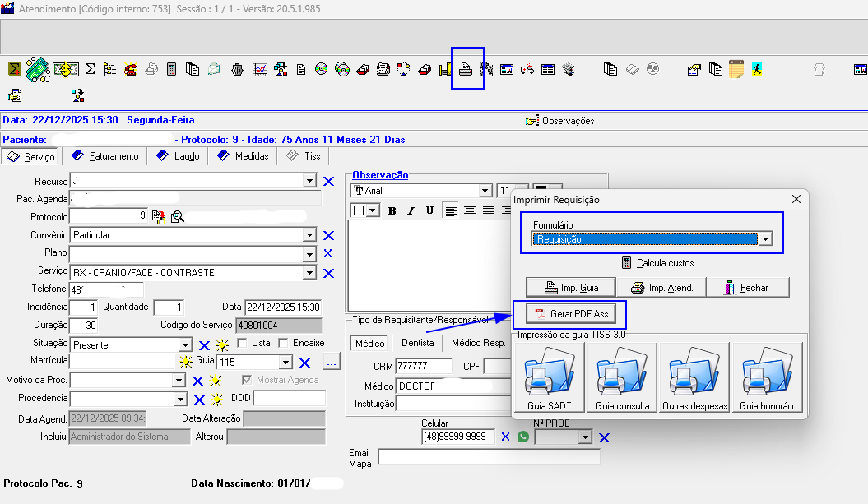Open the yellow notepad toolbar icon

tap(736, 69)
